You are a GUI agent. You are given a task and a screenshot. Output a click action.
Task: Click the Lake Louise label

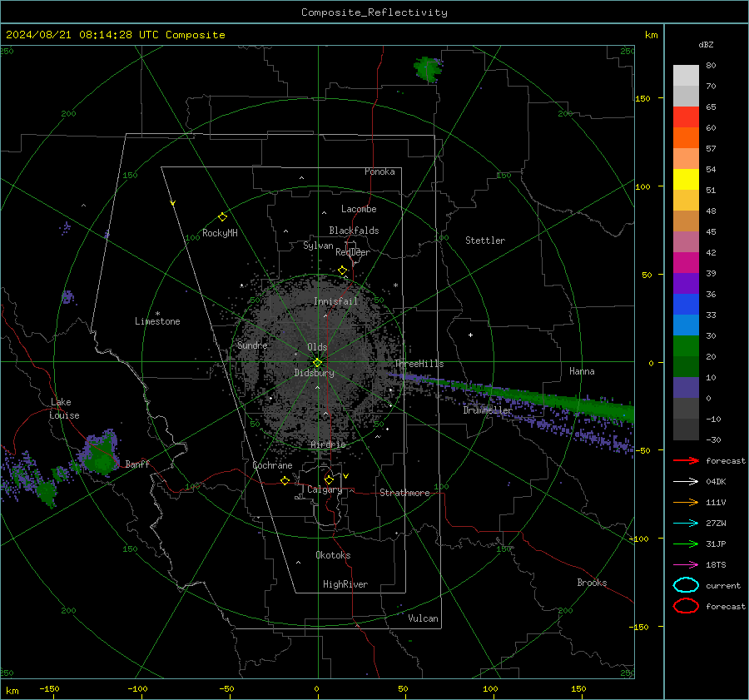(64, 409)
